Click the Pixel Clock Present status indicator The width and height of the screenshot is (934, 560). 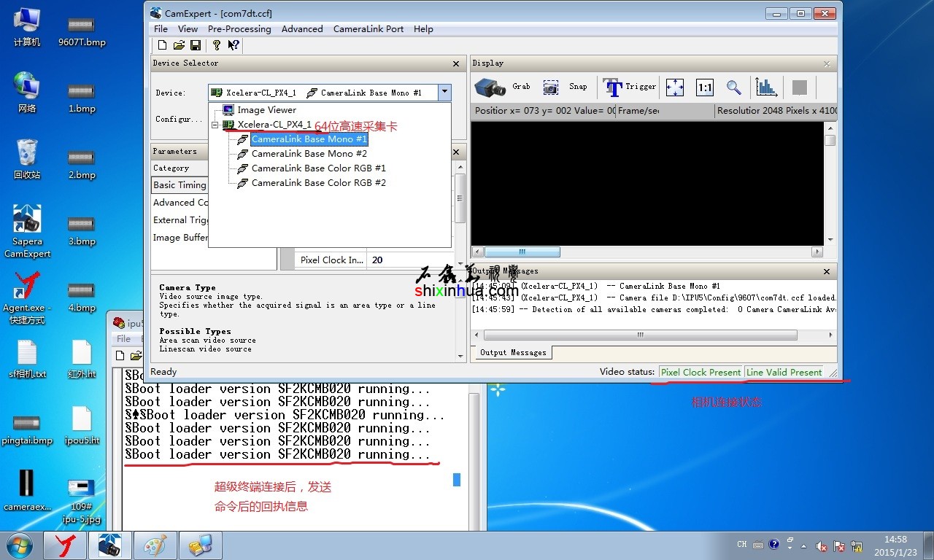(700, 373)
